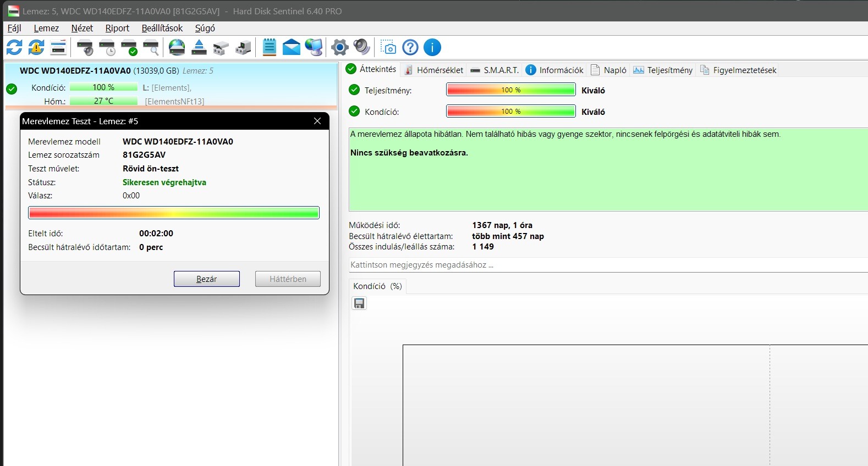Click the disk with clock icon
This screenshot has width=868, height=466.
click(x=107, y=48)
